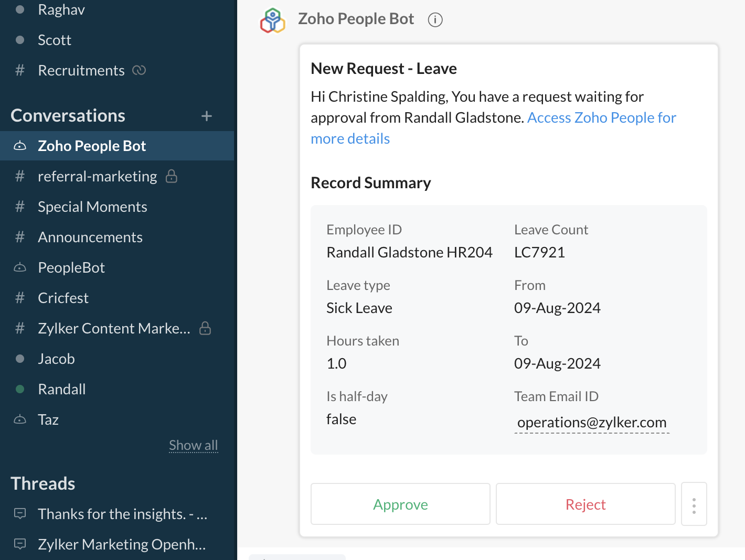Select the To date 09-Aug-2024

click(x=557, y=363)
